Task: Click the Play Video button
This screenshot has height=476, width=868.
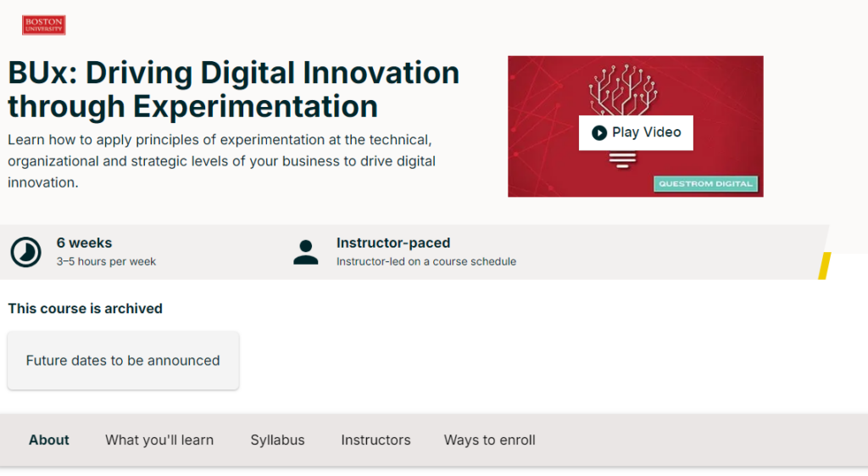Action: (636, 132)
